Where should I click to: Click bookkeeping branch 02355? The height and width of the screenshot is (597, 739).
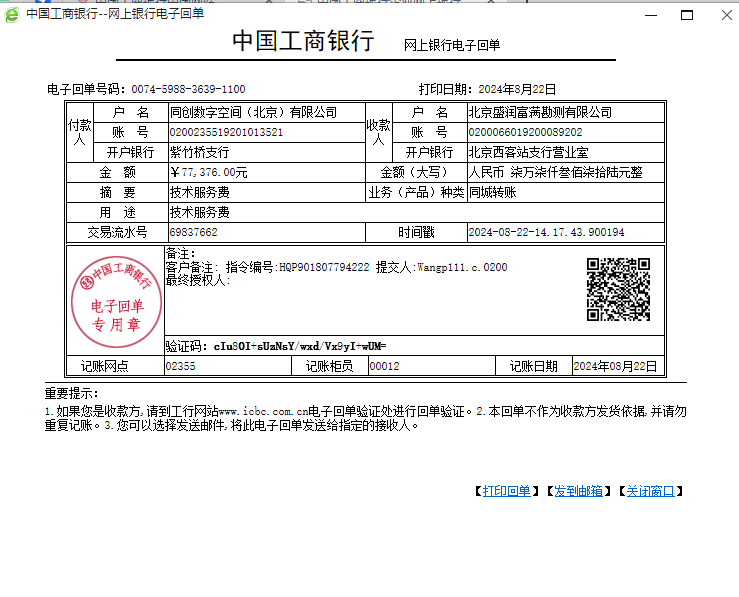181,366
